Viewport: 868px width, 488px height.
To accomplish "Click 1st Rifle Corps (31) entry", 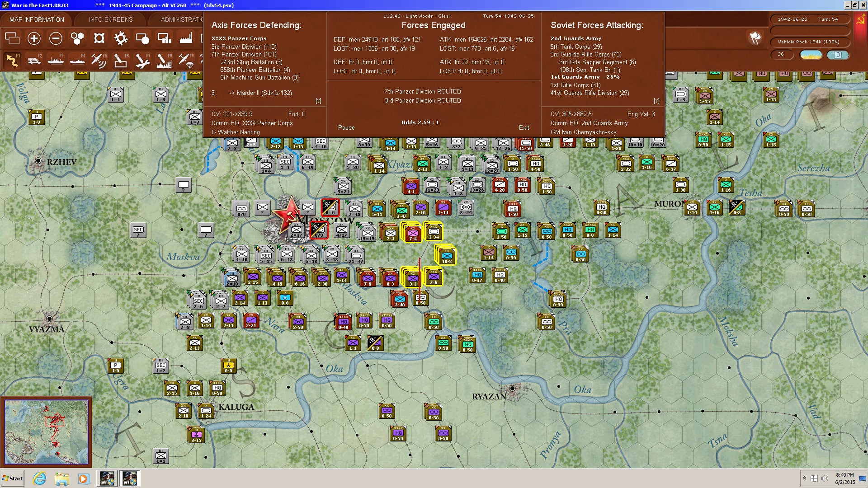I will tap(576, 85).
